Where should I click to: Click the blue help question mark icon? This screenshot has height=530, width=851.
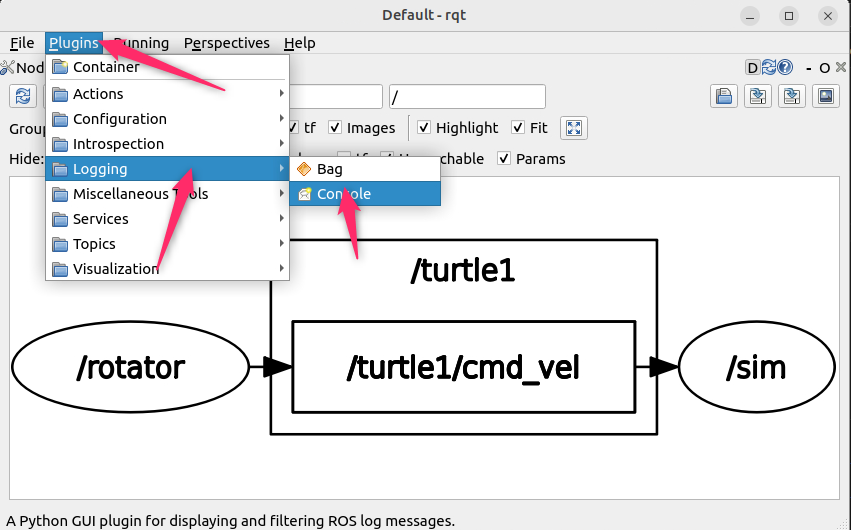pyautogui.click(x=786, y=68)
